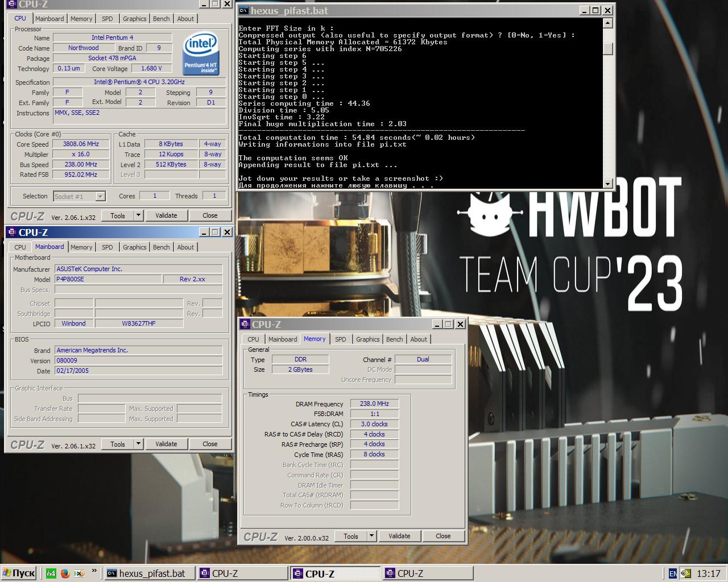Open the Tools dropdown arrow in the CPU tab window

tap(138, 215)
